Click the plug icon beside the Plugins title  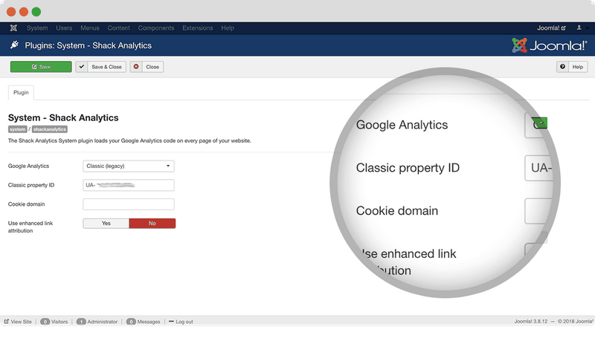tap(14, 45)
